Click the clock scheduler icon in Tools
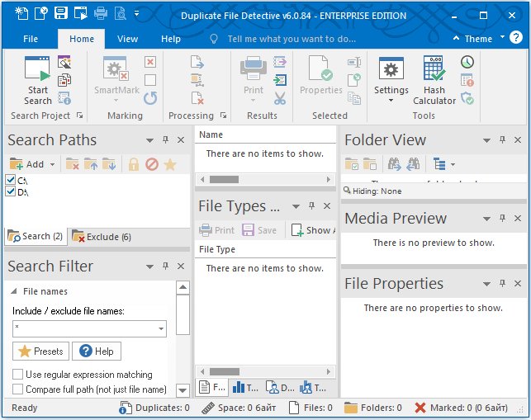Image resolution: width=531 pixels, height=420 pixels. click(x=467, y=62)
